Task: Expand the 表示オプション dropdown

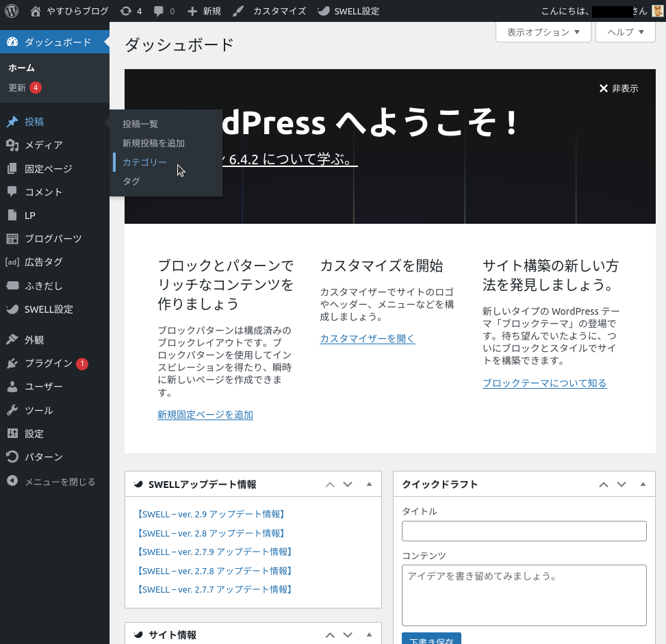Action: coord(543,32)
